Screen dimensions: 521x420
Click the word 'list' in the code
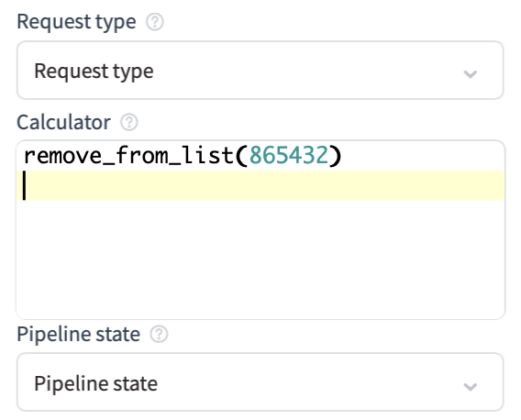tap(207, 156)
